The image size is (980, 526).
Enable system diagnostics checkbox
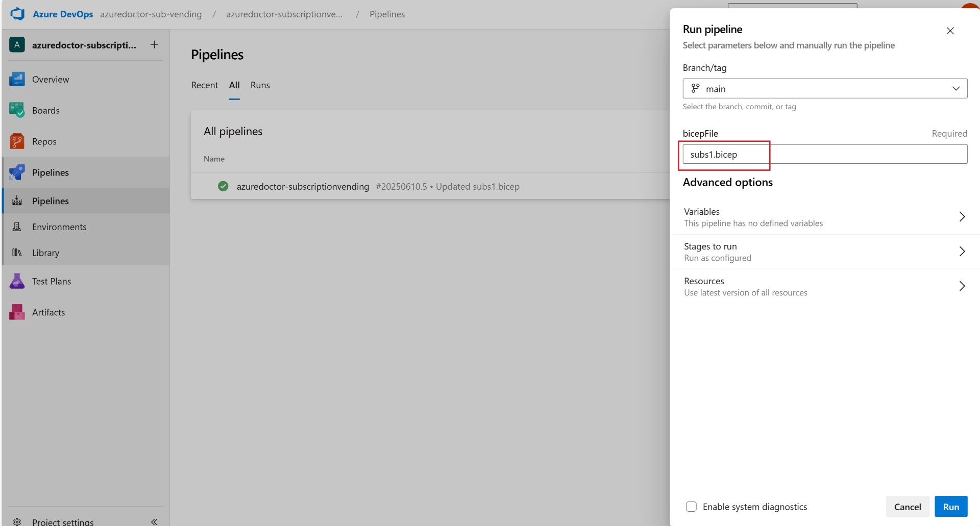pyautogui.click(x=691, y=507)
